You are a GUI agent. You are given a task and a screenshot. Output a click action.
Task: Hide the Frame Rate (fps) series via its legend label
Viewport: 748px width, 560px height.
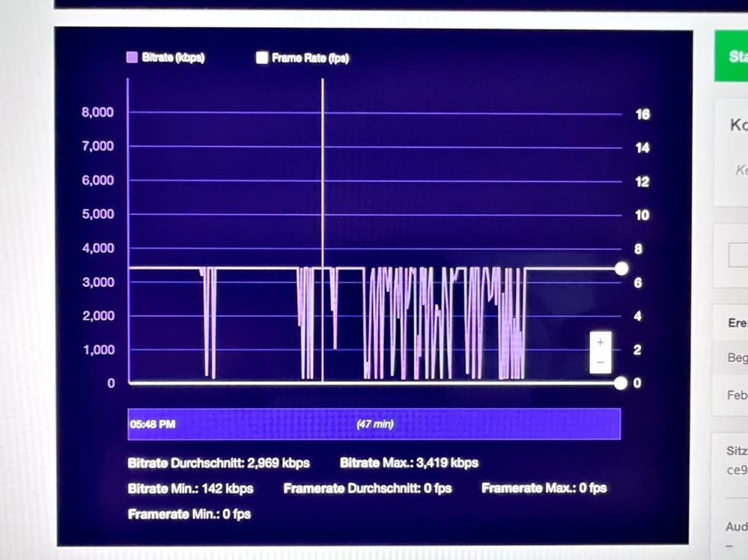pos(311,58)
